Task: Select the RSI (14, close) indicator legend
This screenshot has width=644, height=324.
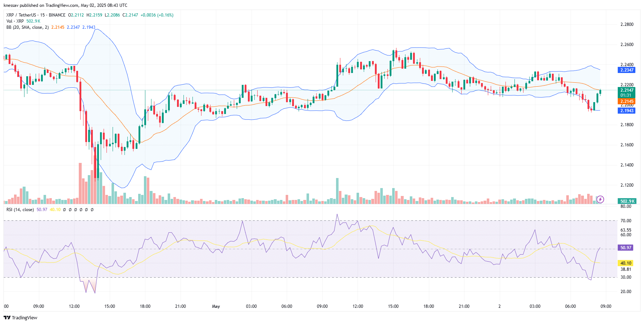Action: [x=20, y=210]
